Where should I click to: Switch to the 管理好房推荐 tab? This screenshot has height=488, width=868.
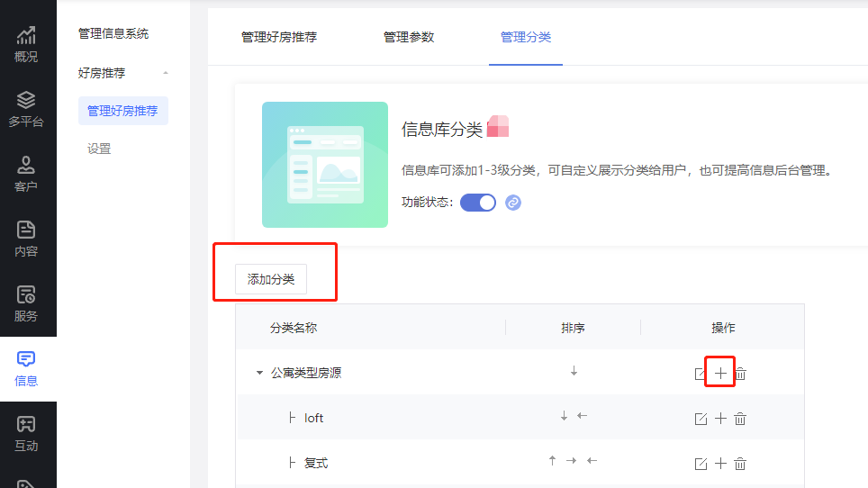tap(279, 37)
